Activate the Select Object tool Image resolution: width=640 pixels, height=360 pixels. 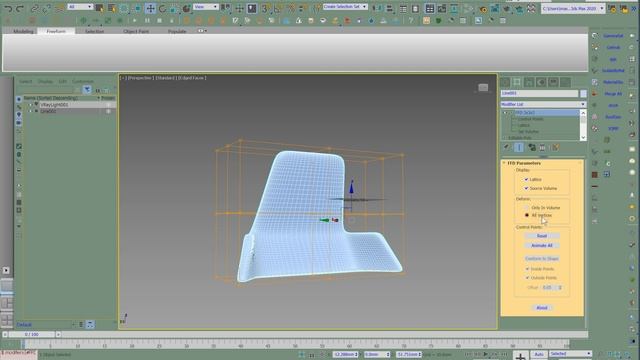tap(100, 8)
